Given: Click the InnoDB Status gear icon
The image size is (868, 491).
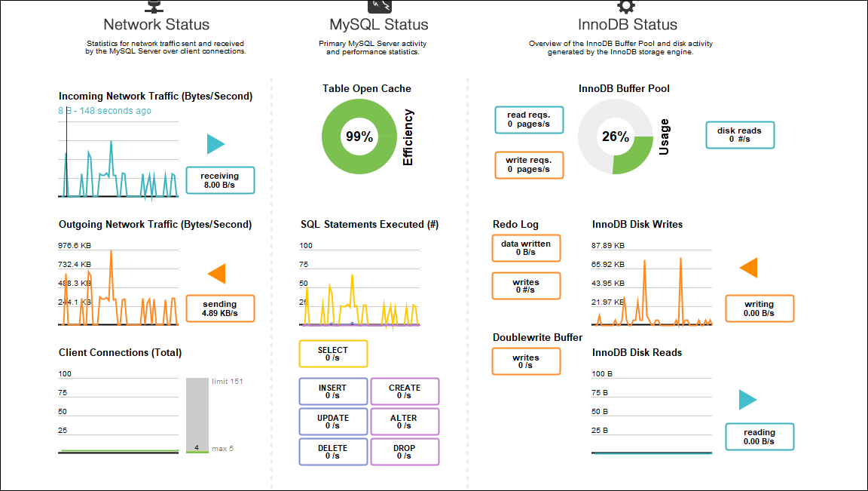Looking at the screenshot, I should (626, 6).
